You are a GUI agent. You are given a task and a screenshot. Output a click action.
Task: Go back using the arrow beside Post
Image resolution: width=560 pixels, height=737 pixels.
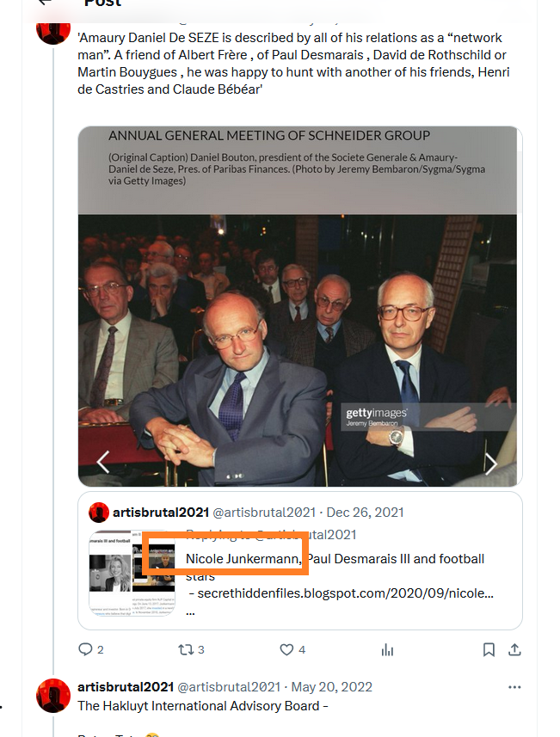point(45,3)
